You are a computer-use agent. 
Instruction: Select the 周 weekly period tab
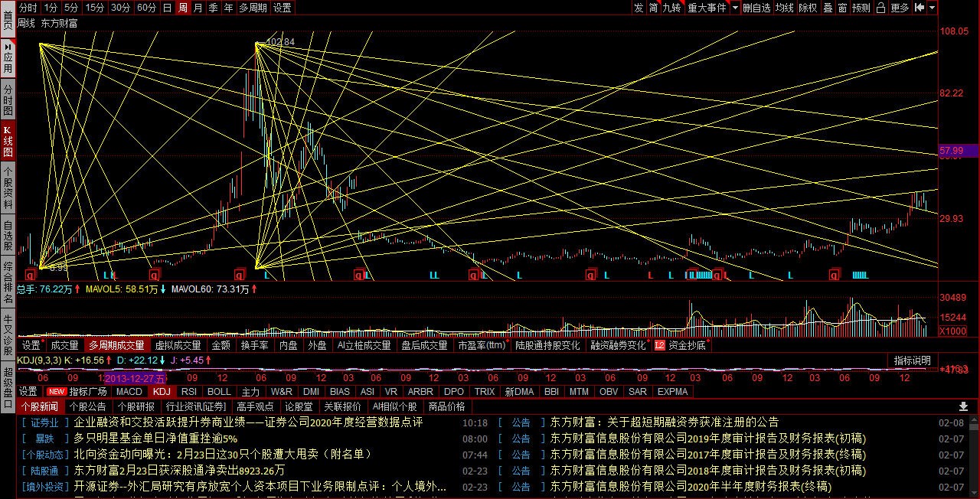click(x=183, y=8)
